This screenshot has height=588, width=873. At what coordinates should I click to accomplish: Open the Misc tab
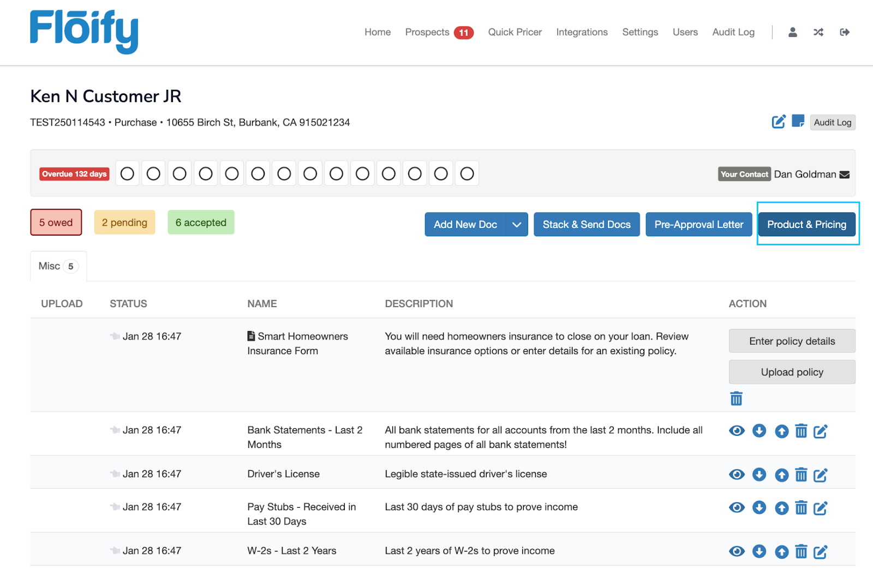tap(58, 266)
